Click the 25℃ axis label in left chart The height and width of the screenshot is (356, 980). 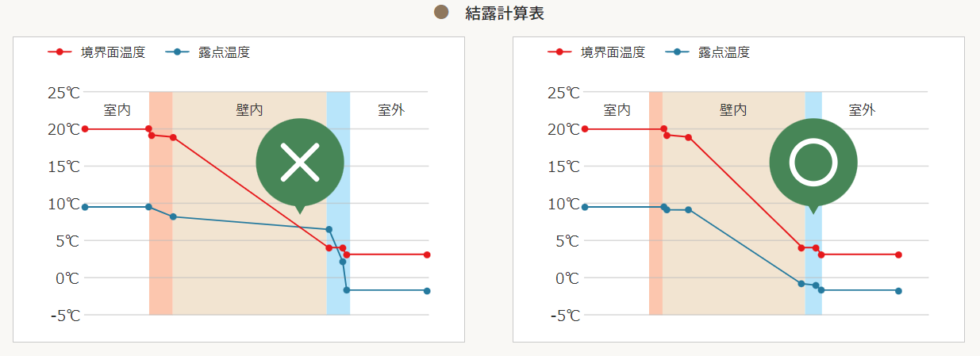[x=63, y=92]
